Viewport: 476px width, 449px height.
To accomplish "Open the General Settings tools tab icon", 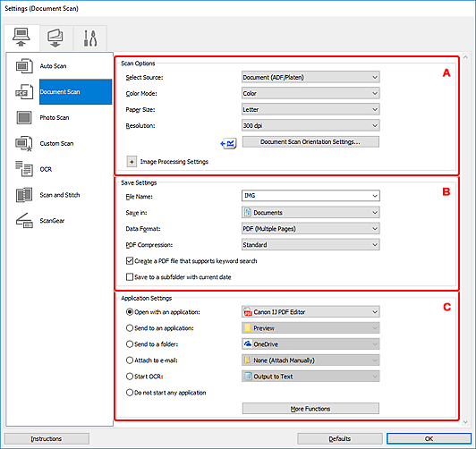I will click(x=90, y=38).
